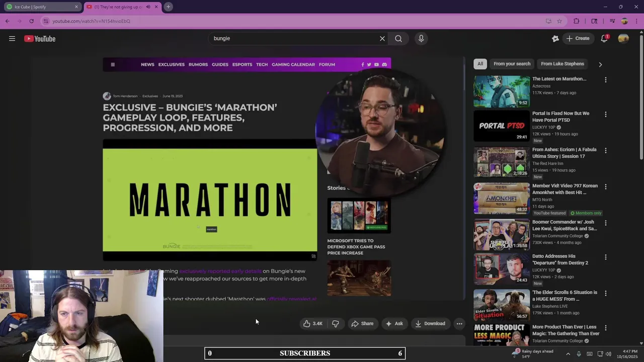The width and height of the screenshot is (644, 362).
Task: Open the 'Elder Scrolls 6 Situation' thumbnail
Action: [502, 305]
